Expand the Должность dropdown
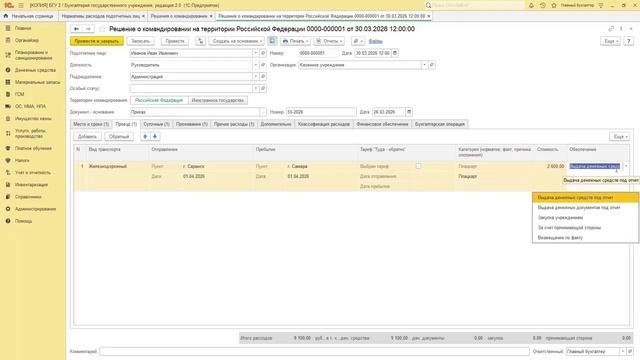The image size is (640, 360). point(256,65)
